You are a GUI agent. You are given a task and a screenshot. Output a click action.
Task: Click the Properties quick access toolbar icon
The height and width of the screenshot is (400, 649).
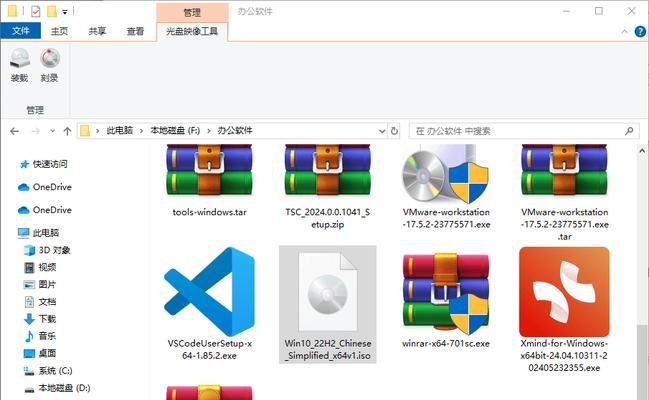click(36, 11)
